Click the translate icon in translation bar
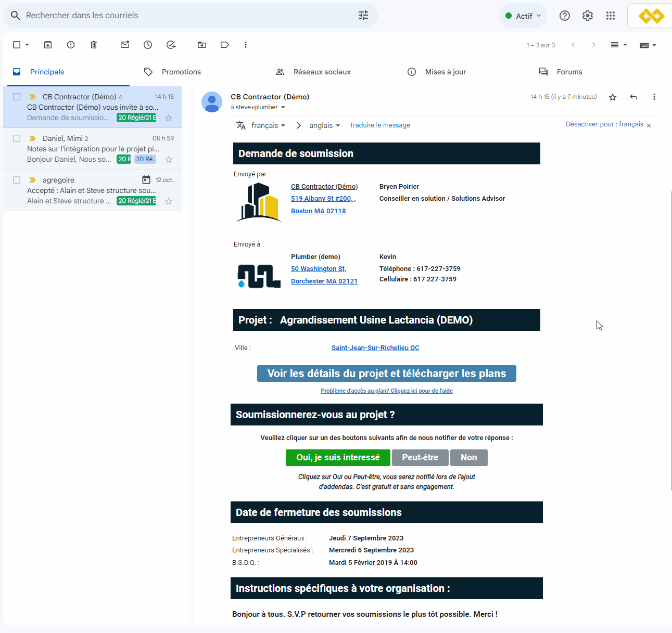Viewport: 672px width, 633px height. (241, 125)
